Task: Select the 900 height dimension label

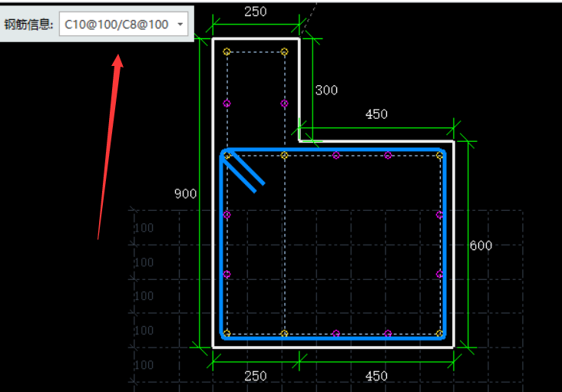Action: 185,194
